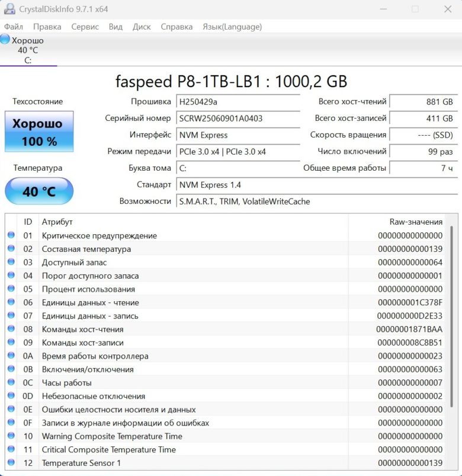Click the power-on count value 99 раз
This screenshot has height=476, width=462.
point(423,152)
